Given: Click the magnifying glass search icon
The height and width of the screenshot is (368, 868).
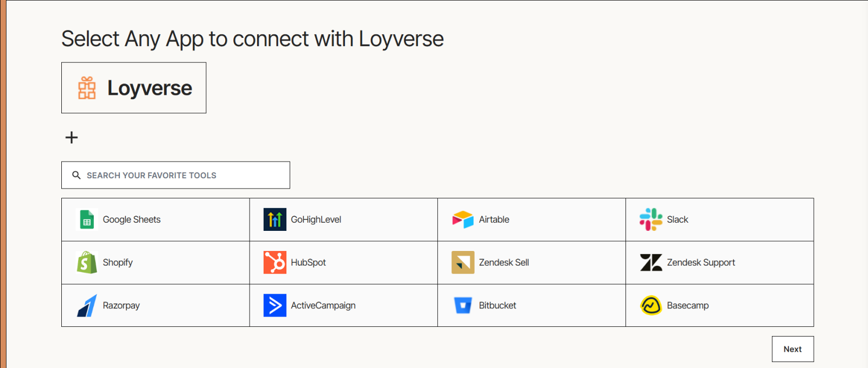Looking at the screenshot, I should [x=76, y=175].
